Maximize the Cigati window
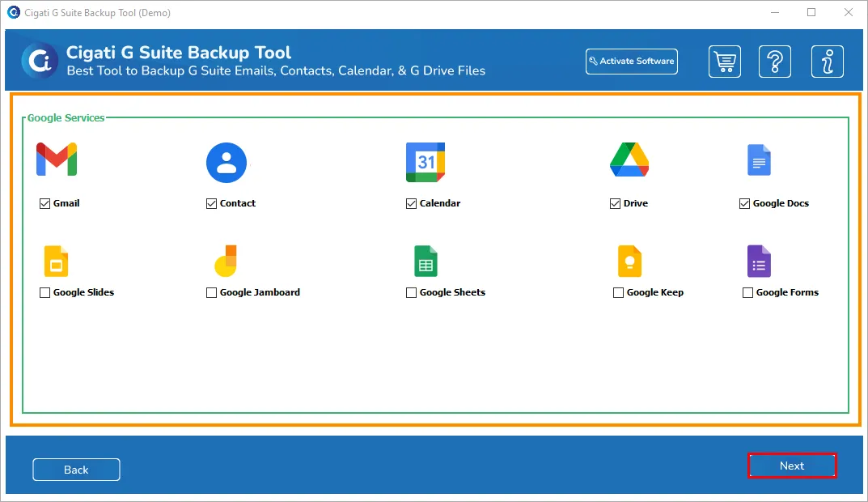The height and width of the screenshot is (502, 868). point(811,12)
